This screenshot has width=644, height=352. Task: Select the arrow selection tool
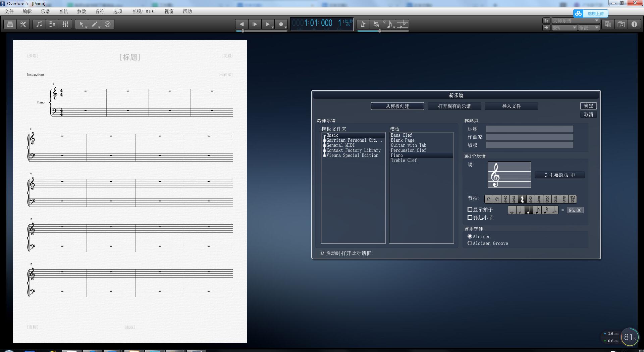click(81, 24)
